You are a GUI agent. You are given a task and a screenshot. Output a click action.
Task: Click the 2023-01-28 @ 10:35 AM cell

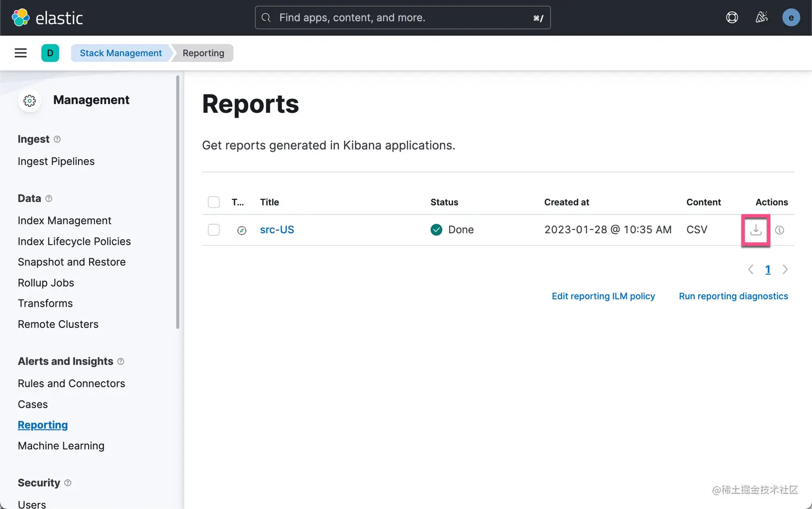[608, 230]
